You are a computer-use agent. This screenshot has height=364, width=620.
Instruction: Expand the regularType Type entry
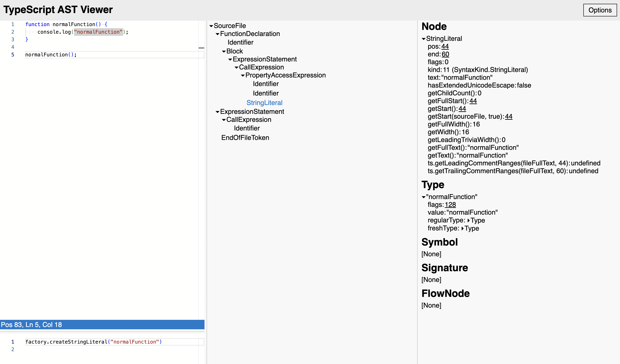tap(468, 221)
